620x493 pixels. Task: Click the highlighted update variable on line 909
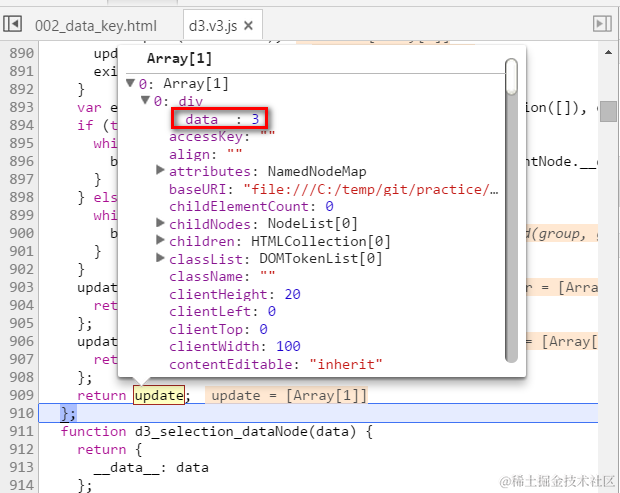tap(159, 395)
